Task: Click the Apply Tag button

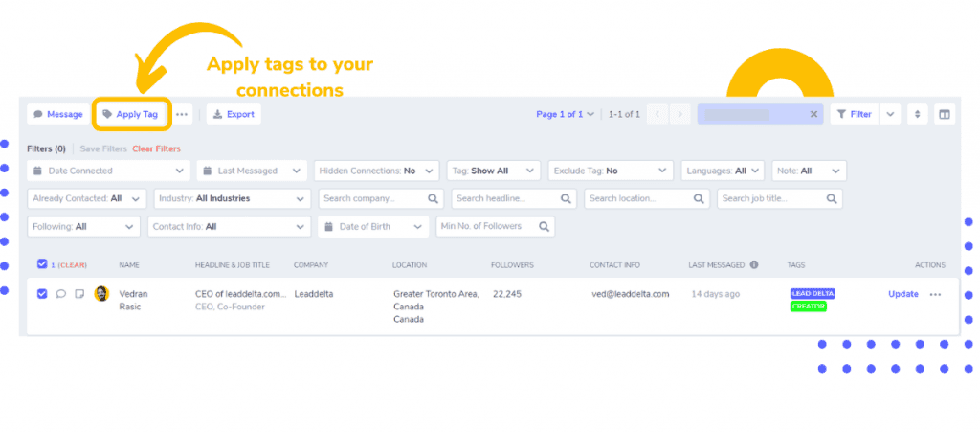Action: 130,115
